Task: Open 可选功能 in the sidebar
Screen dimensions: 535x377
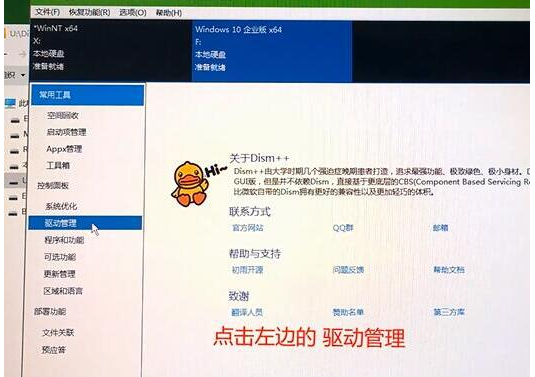Action: click(60, 257)
